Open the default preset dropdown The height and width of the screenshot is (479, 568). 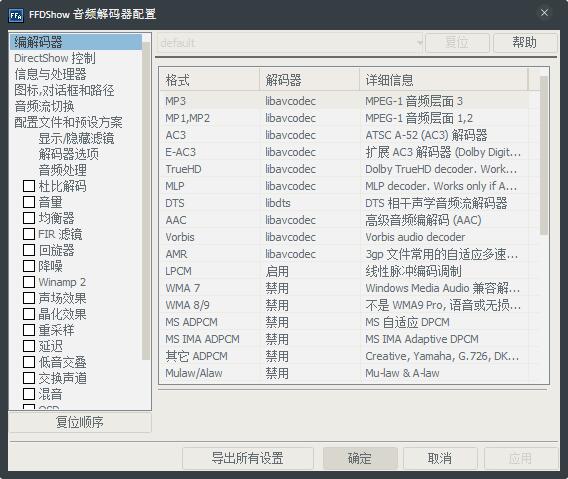291,43
